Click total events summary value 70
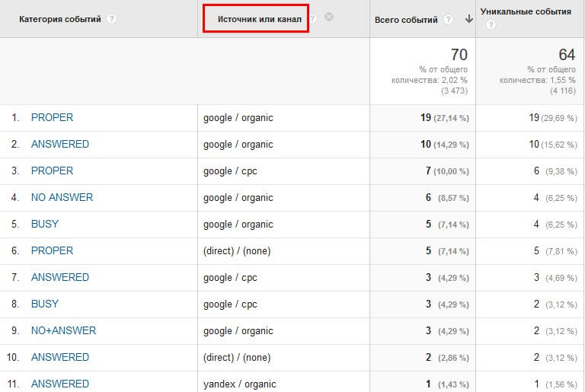585x392 pixels. coord(459,55)
